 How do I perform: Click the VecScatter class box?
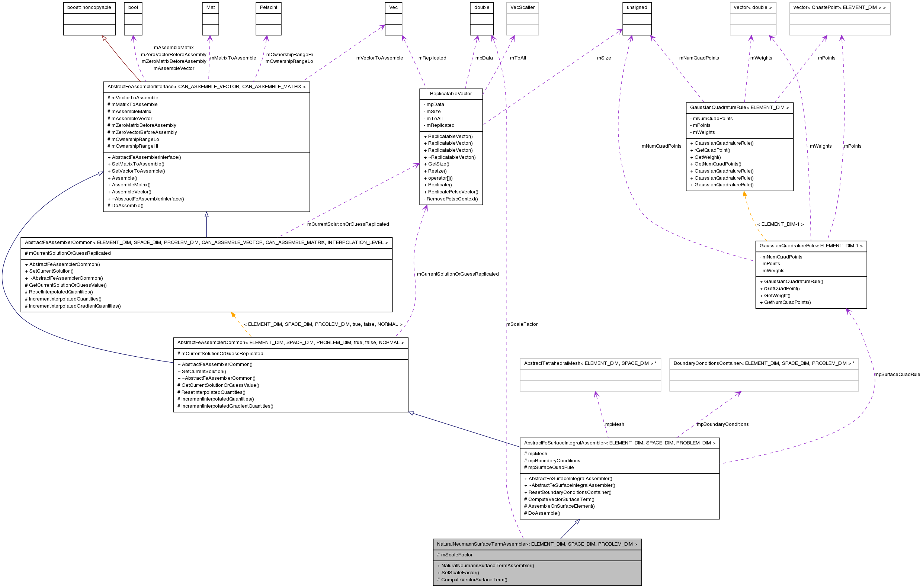pos(522,7)
